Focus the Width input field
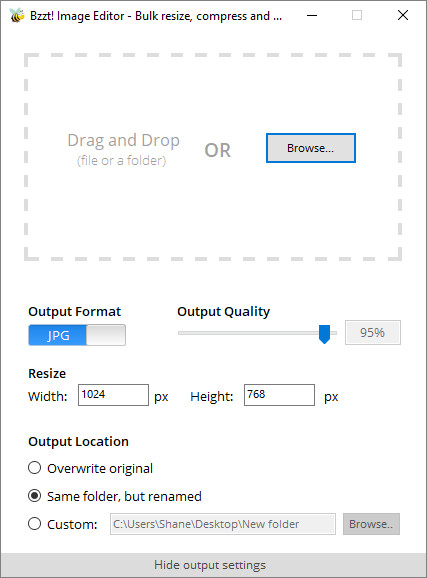Viewport: 427px width, 578px height. pos(113,395)
